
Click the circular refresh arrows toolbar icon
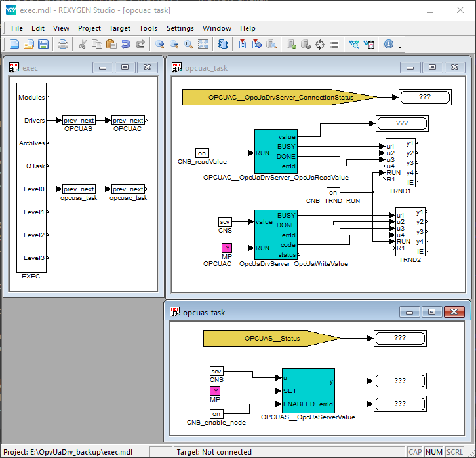coord(320,45)
